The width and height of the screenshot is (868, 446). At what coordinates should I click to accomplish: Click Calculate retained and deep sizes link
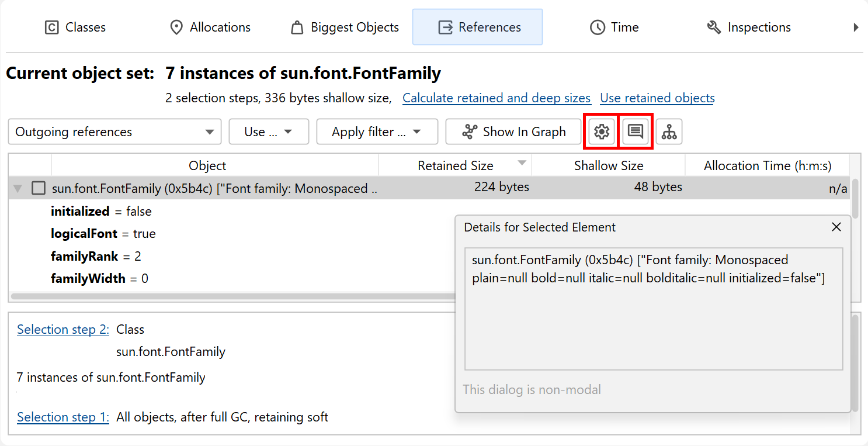tap(497, 98)
